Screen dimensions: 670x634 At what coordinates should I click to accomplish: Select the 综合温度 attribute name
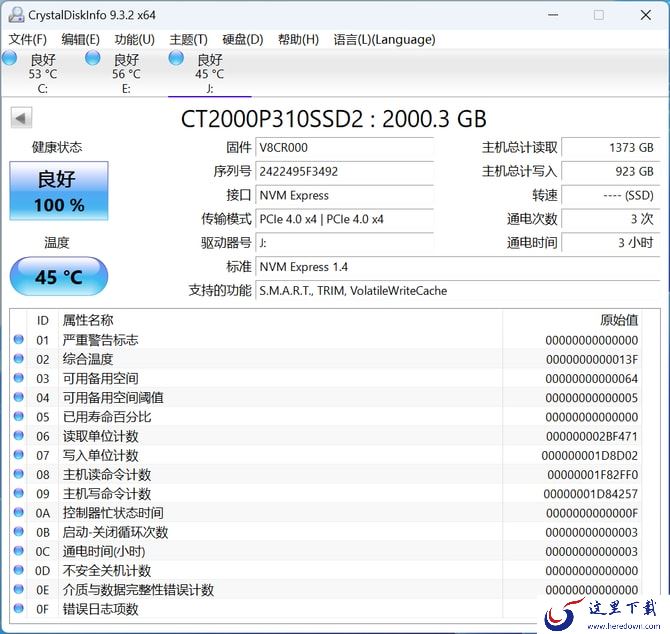coord(88,359)
